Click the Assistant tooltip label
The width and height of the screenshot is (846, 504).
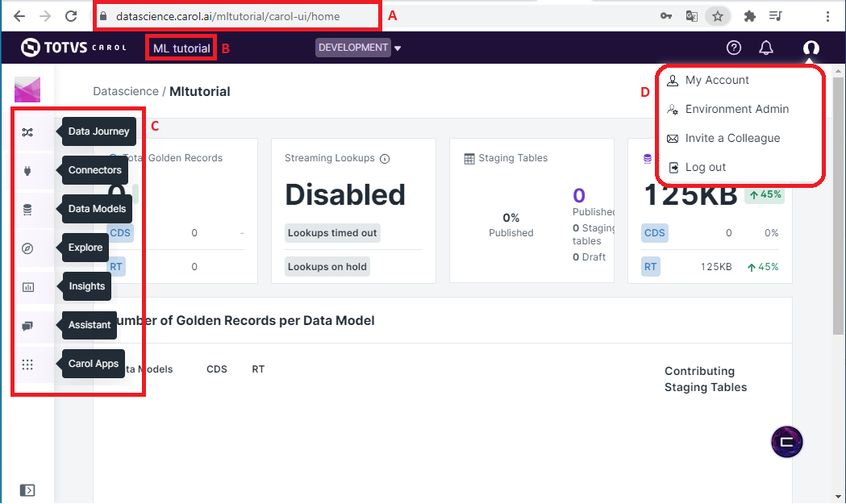90,326
